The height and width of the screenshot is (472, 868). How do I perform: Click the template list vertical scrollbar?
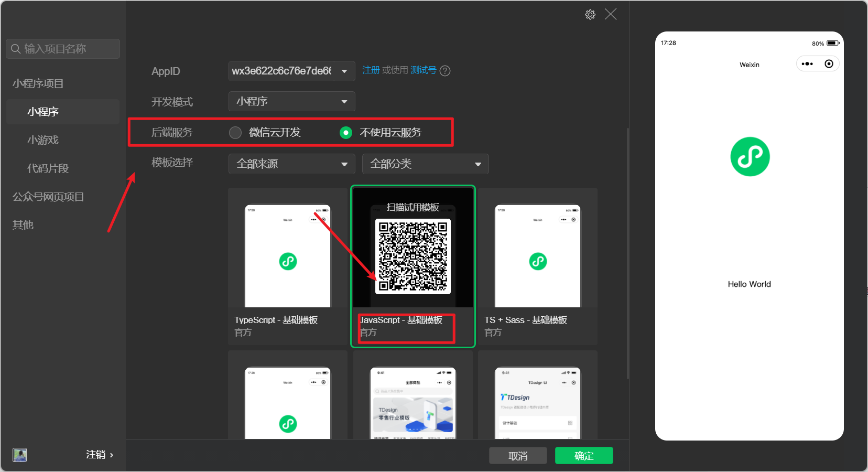click(x=628, y=254)
